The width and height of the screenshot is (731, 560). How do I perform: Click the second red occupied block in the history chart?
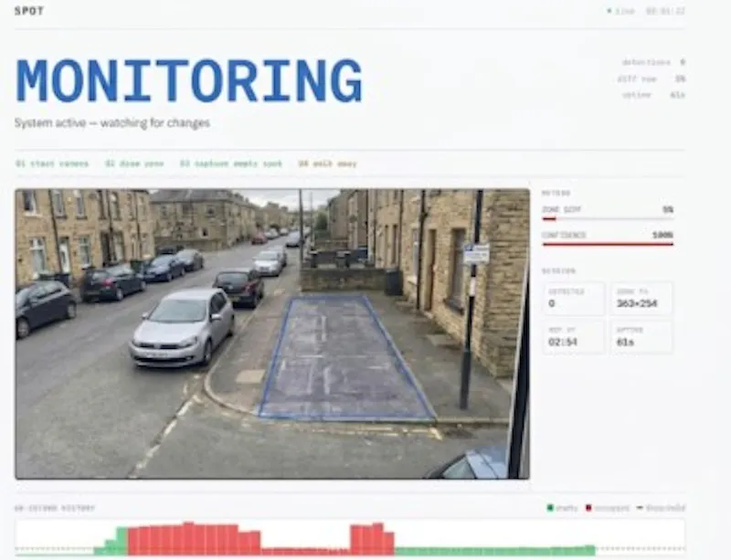(372, 540)
